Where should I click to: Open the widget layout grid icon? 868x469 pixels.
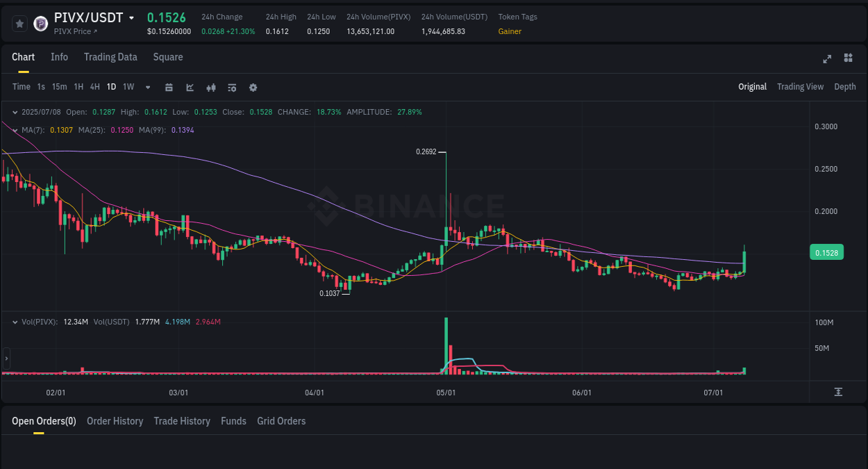[x=848, y=58]
